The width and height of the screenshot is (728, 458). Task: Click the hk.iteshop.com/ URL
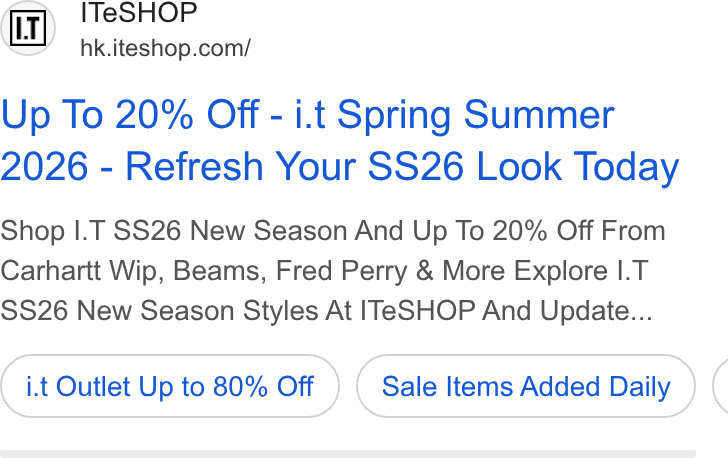point(165,48)
